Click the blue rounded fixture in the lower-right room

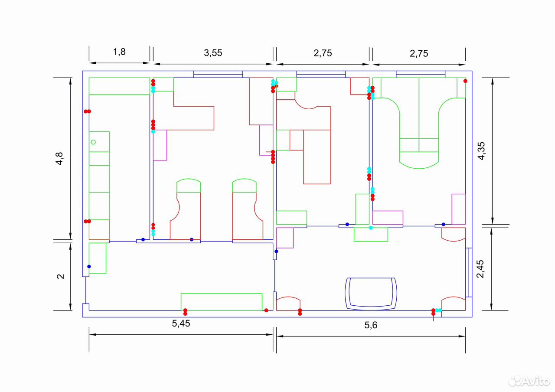pos(371,294)
